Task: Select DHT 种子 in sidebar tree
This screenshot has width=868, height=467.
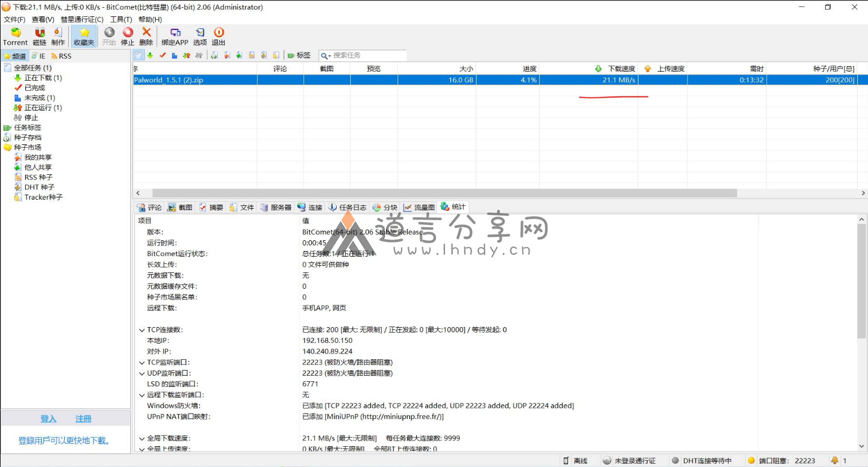Action: click(x=39, y=187)
